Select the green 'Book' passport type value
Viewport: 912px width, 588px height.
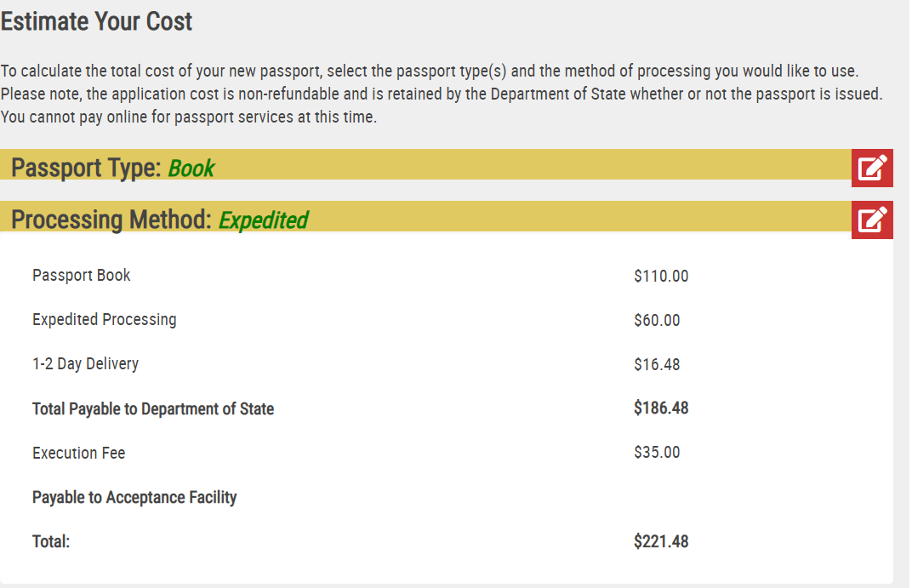pyautogui.click(x=191, y=168)
